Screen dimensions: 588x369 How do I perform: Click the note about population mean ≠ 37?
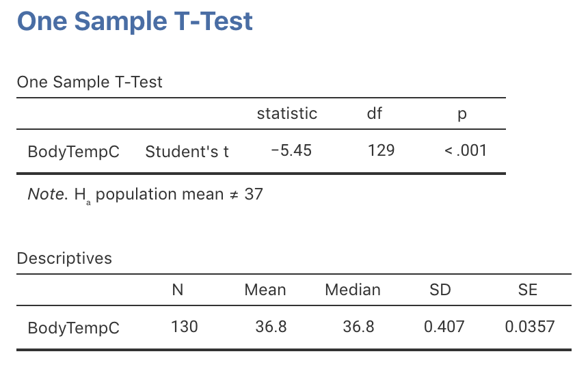coord(145,194)
